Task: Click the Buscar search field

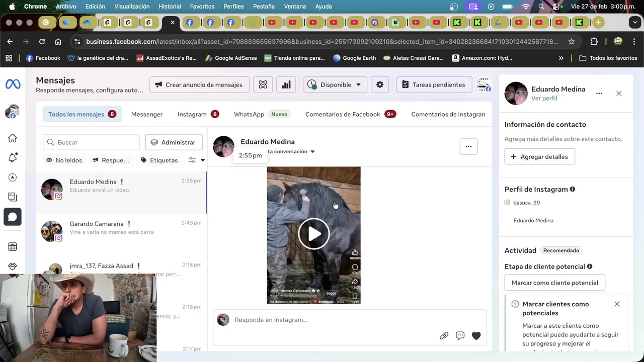Action: click(91, 142)
